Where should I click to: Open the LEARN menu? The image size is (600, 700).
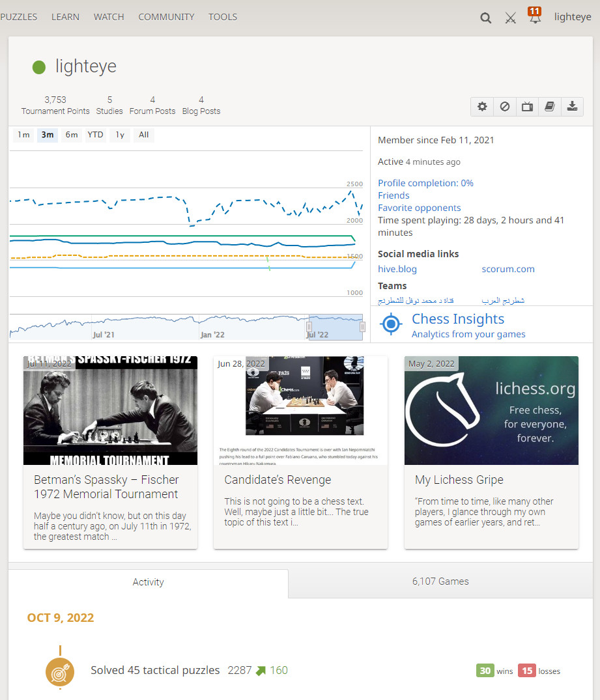[x=65, y=17]
